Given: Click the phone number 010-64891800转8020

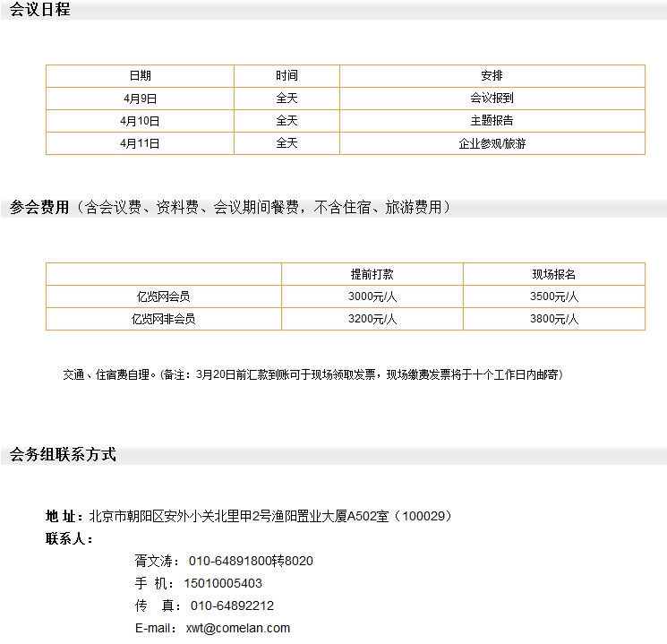Looking at the screenshot, I should tap(250, 561).
